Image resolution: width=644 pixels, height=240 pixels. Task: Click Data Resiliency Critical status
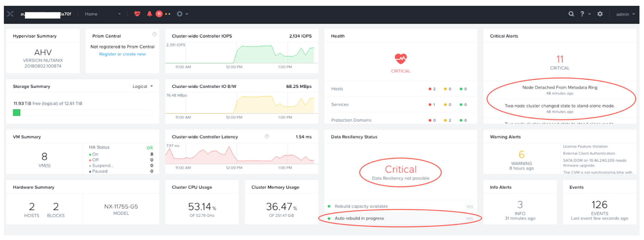[401, 169]
